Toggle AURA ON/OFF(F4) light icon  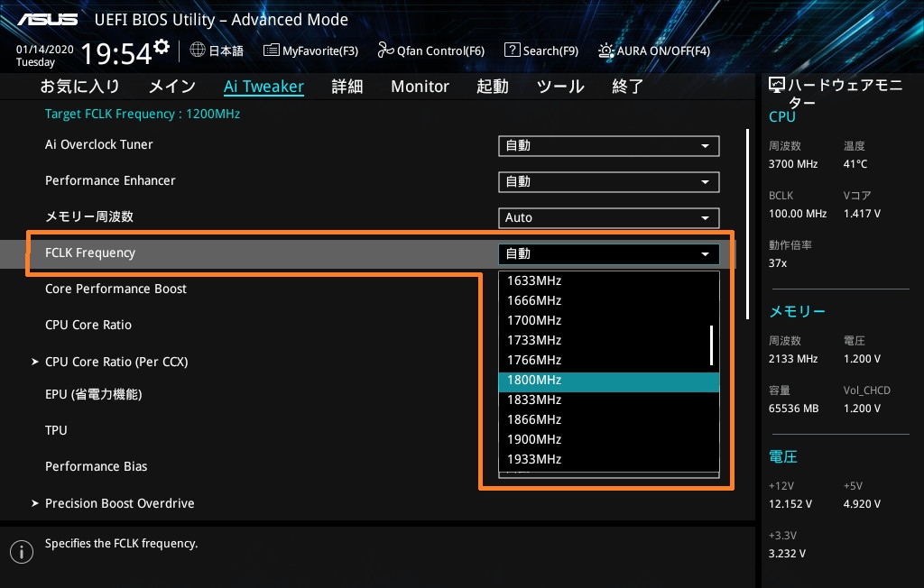pyautogui.click(x=605, y=51)
